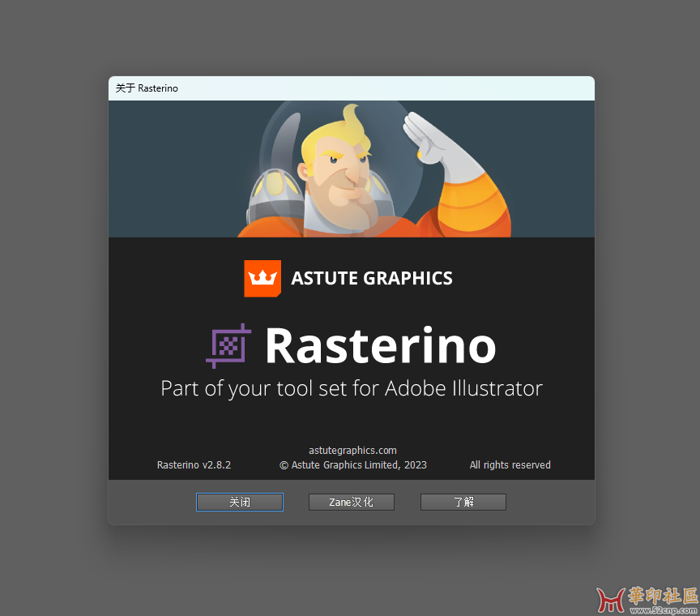Click the Rasterino v2.8.2 version text
Screen dimensions: 700x616
click(x=194, y=465)
